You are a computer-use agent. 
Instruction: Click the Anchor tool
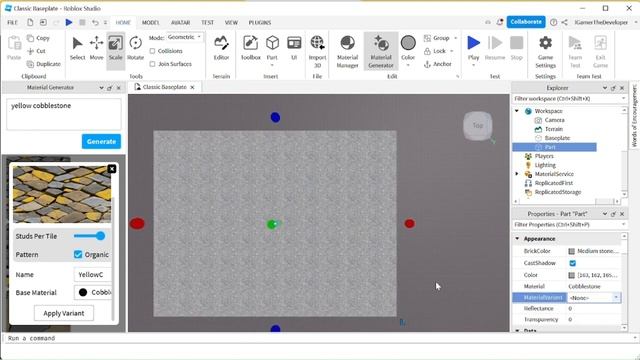tap(438, 64)
